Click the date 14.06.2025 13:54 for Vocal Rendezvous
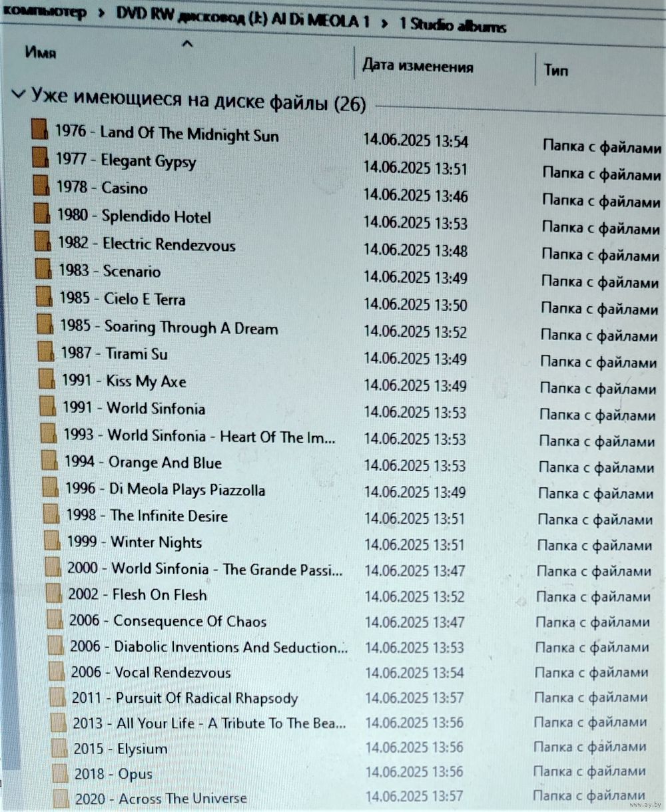This screenshot has width=666, height=812. (415, 672)
